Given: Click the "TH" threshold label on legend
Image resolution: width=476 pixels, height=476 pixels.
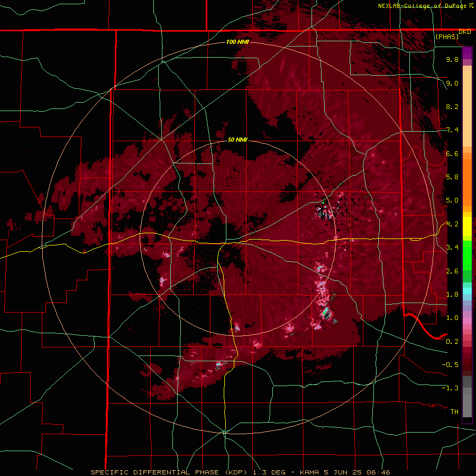Looking at the screenshot, I should 454,411.
